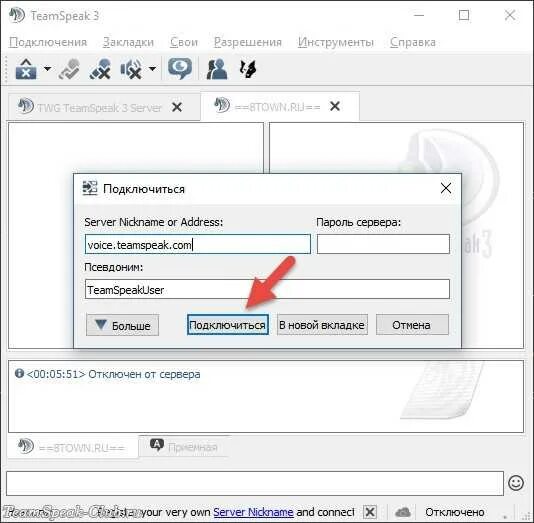Click the Отключено status text
534x523 pixels.
455,511
